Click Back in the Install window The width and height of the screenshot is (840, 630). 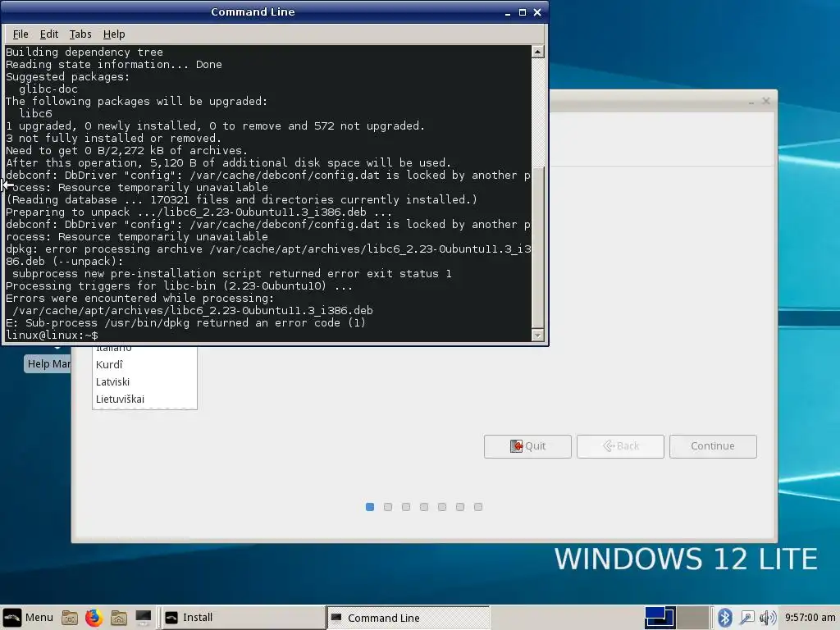coord(620,446)
